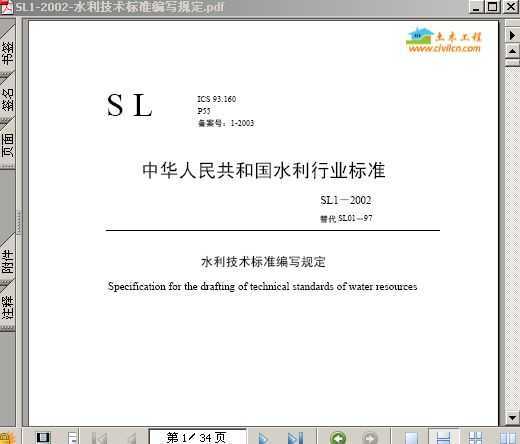Click the large SL logo letters
The image size is (520, 444).
[x=129, y=105]
